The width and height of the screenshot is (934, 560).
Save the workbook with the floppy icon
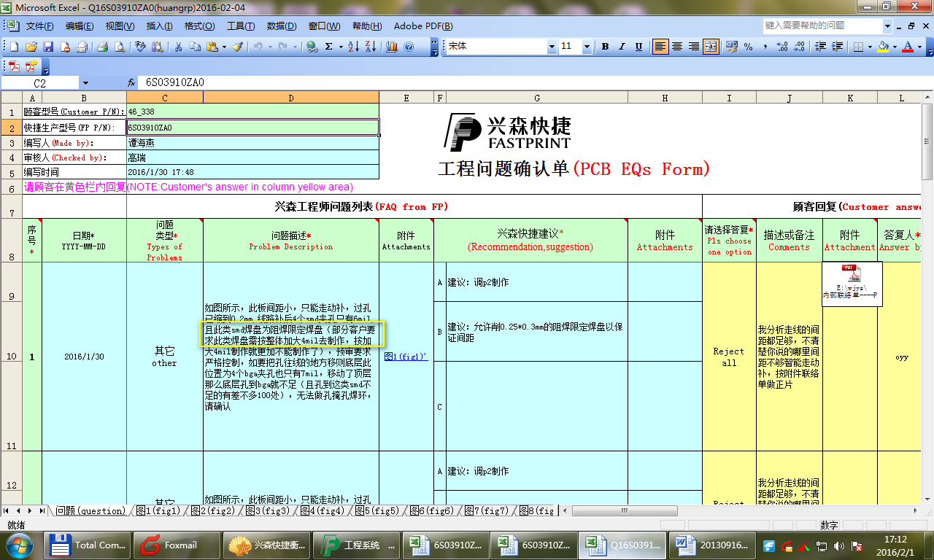[x=48, y=47]
